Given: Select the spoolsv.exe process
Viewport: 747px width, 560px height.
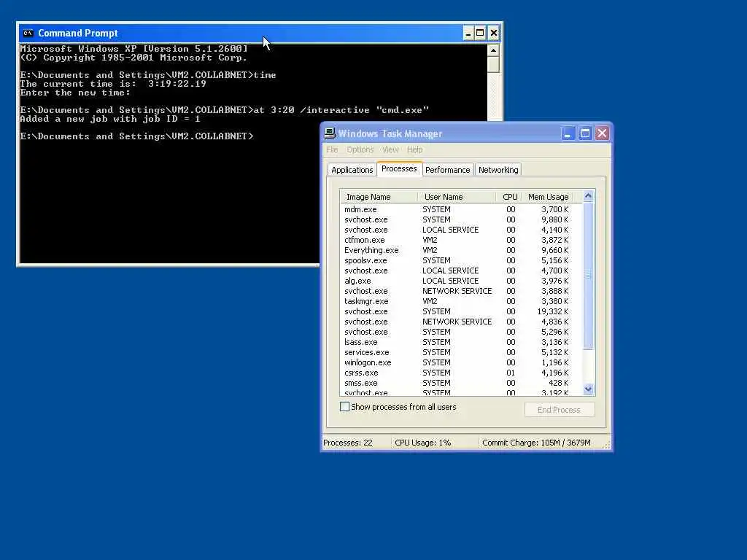Looking at the screenshot, I should (x=461, y=260).
